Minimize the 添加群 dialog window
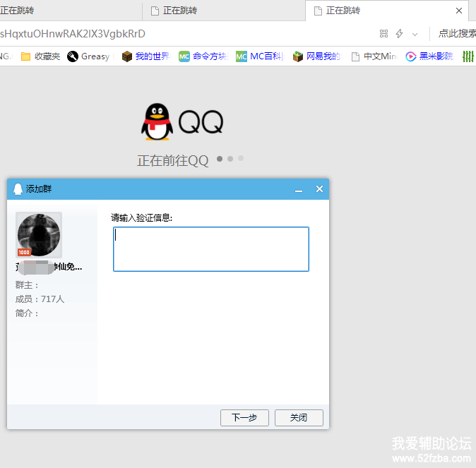The image size is (476, 468). tap(299, 189)
